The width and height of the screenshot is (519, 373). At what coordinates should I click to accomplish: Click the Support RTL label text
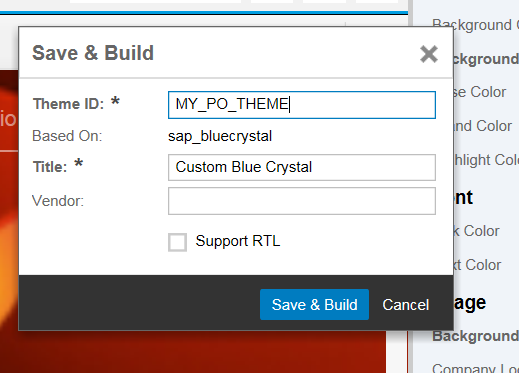click(238, 241)
